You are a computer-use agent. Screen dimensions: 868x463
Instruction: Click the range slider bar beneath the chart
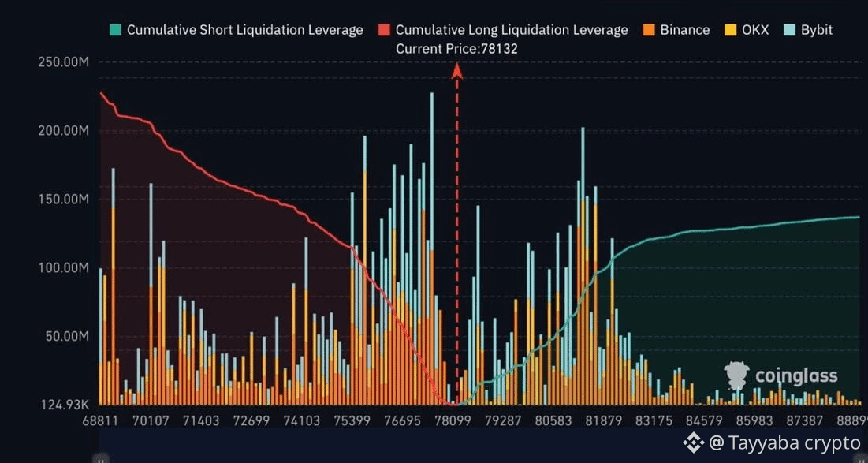[x=480, y=445]
